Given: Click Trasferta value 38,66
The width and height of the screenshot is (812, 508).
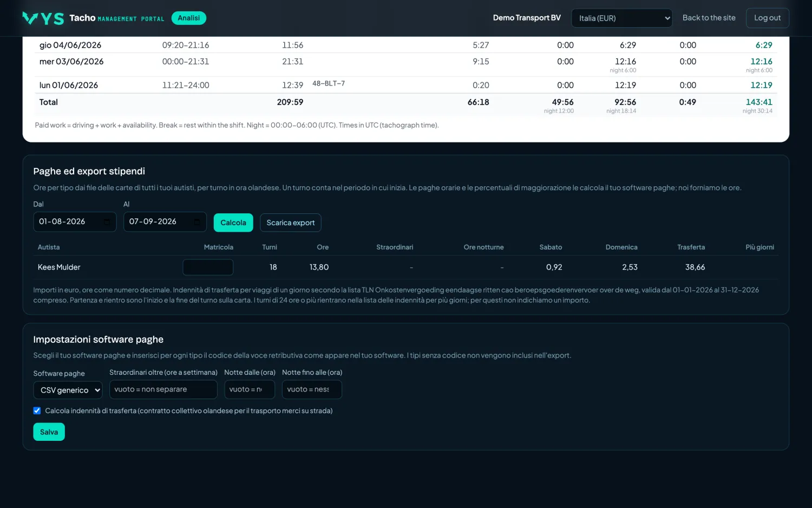Looking at the screenshot, I should 695,267.
